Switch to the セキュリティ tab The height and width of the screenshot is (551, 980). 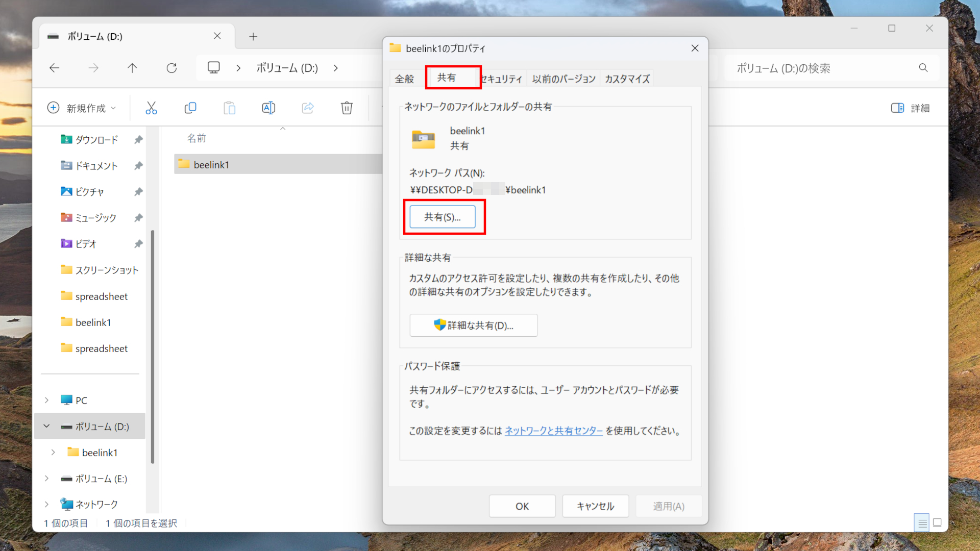pyautogui.click(x=501, y=78)
